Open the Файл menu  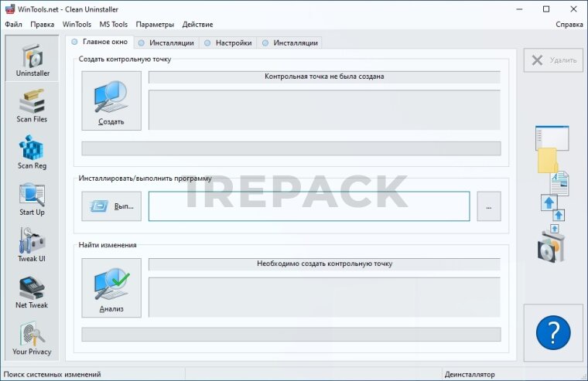(13, 24)
